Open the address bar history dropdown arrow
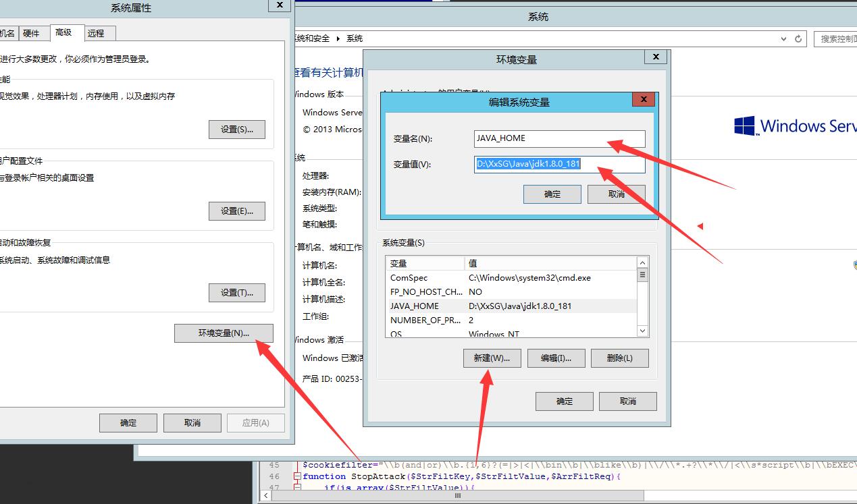857x504 pixels. (x=783, y=39)
